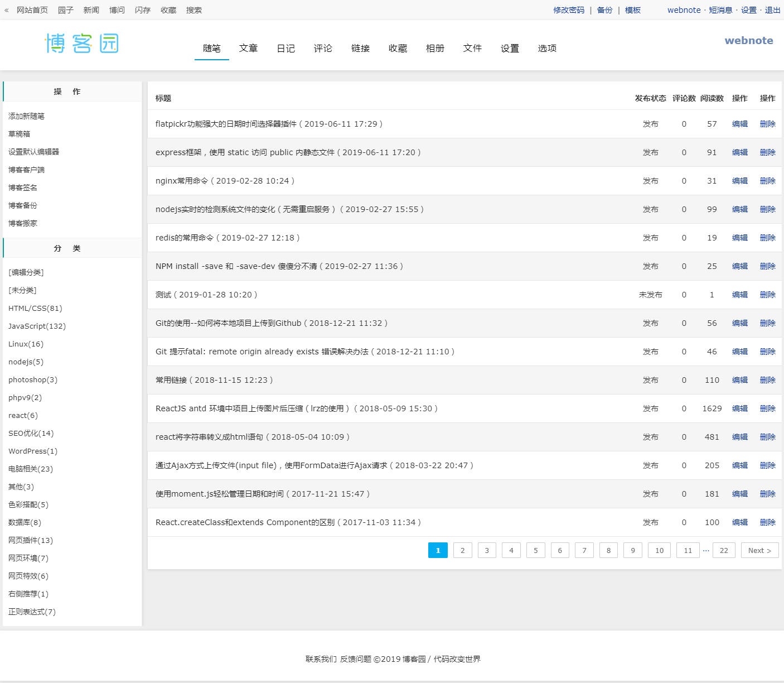Open 博客客户端 in the sidebar

click(x=27, y=170)
